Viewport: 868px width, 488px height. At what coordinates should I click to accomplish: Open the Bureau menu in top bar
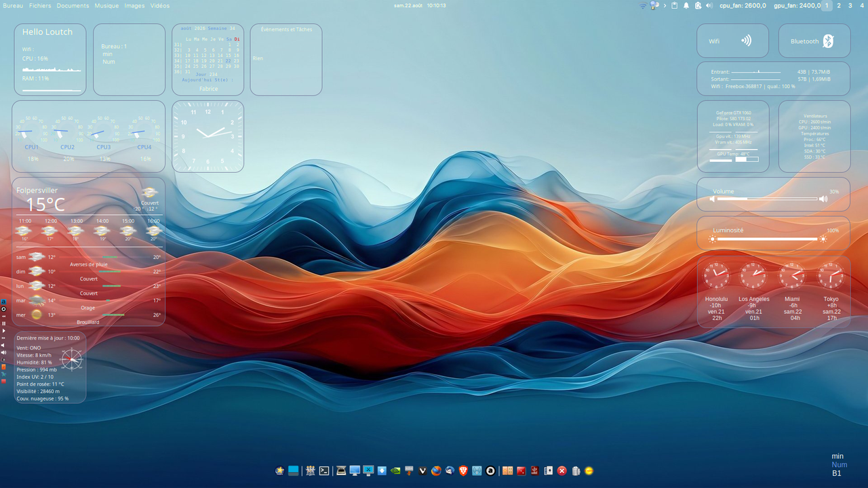coord(13,5)
